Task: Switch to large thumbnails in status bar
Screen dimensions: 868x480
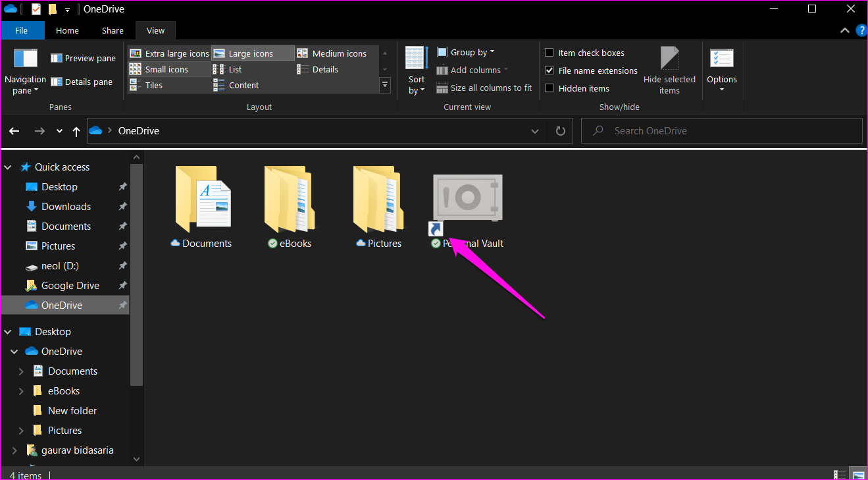Action: (858, 474)
